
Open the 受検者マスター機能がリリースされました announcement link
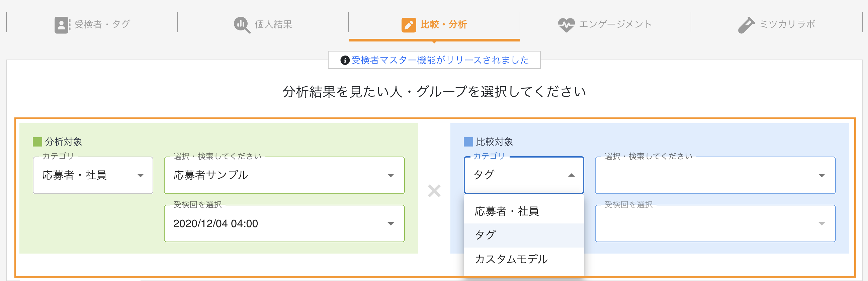coord(440,60)
